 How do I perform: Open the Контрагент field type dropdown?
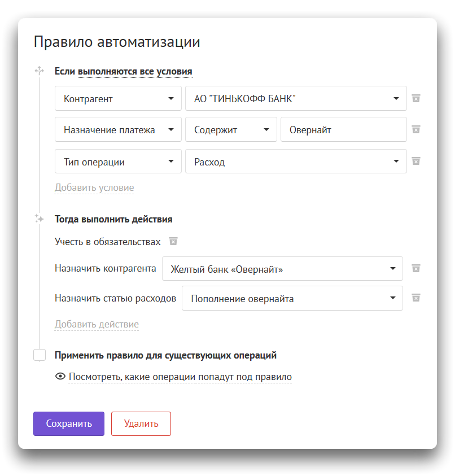118,99
